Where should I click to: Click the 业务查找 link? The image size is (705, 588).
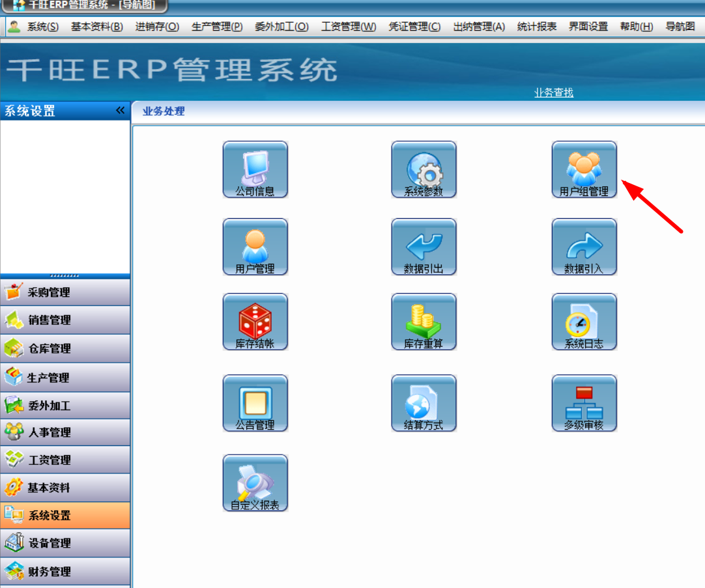point(553,92)
